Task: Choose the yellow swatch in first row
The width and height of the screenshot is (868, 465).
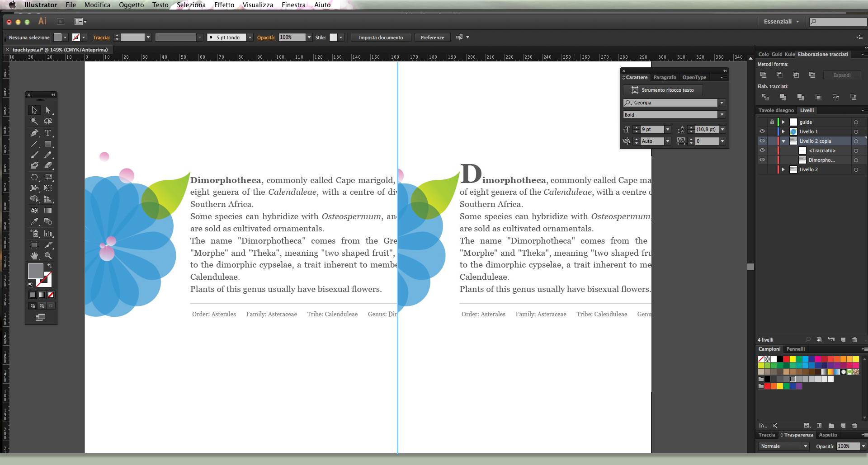Action: [793, 359]
